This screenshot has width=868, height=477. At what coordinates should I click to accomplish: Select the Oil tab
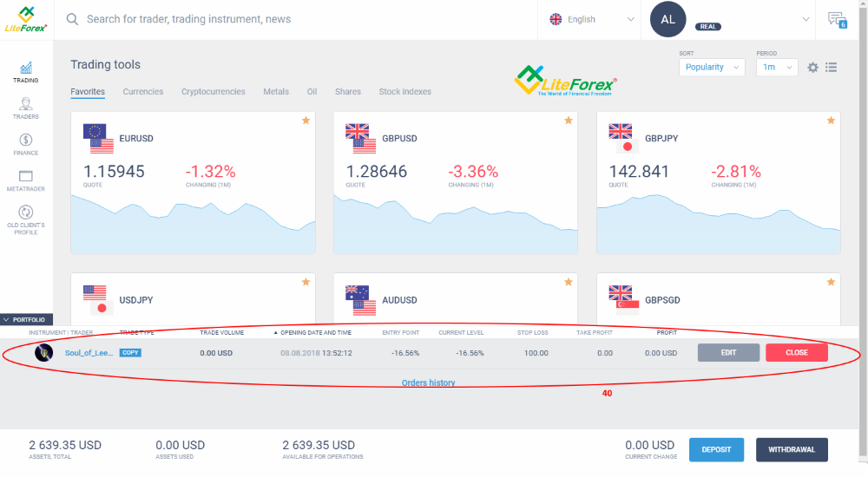click(312, 92)
